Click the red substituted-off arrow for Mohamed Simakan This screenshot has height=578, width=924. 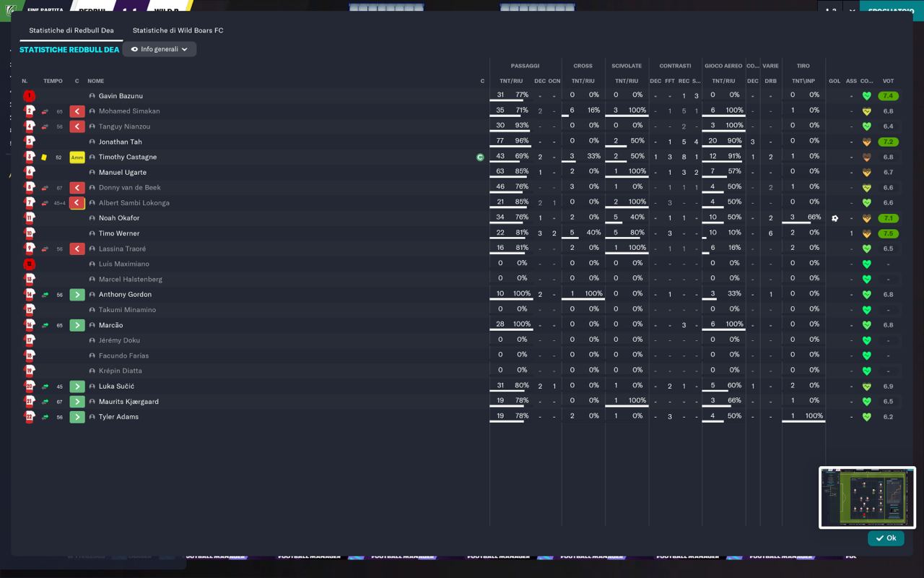pos(77,111)
